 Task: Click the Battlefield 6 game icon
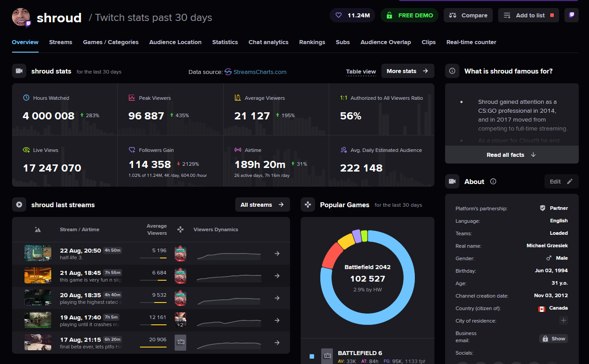pos(327,356)
